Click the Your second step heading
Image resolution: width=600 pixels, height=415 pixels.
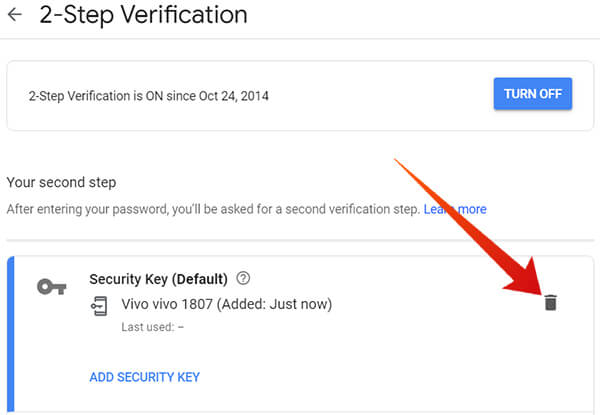(x=62, y=182)
